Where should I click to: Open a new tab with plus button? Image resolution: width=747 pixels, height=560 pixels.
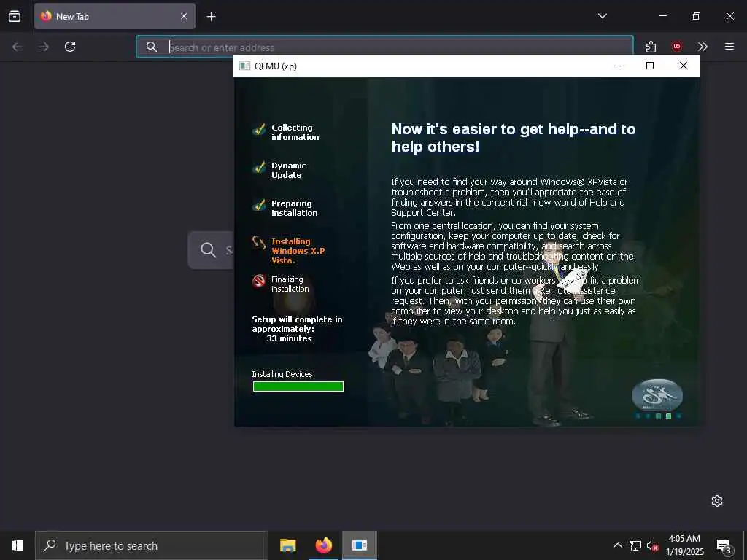(x=211, y=17)
